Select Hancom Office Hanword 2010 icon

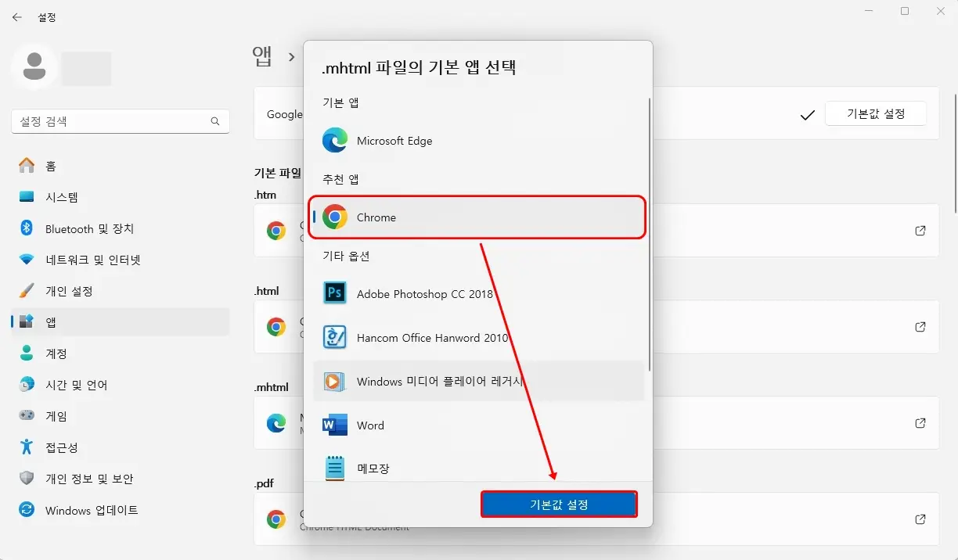tap(335, 337)
